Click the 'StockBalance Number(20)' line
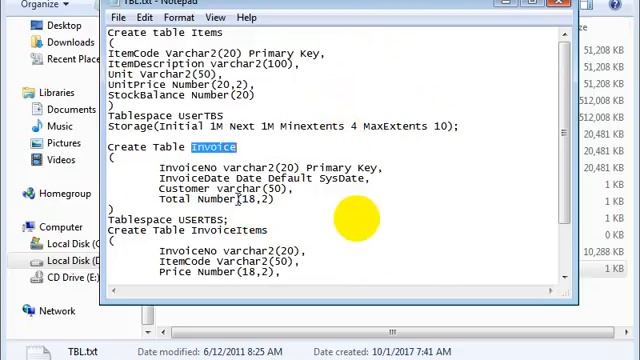The image size is (640, 360). point(181,95)
